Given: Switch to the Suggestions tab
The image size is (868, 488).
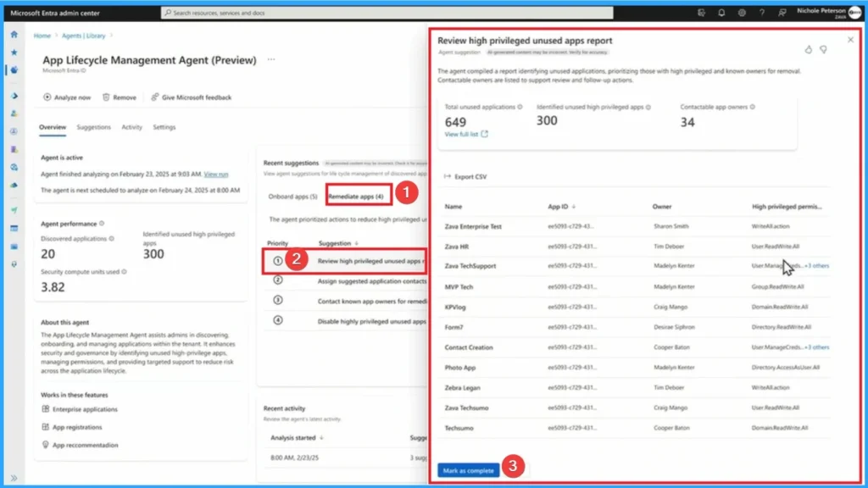Looking at the screenshot, I should tap(93, 127).
